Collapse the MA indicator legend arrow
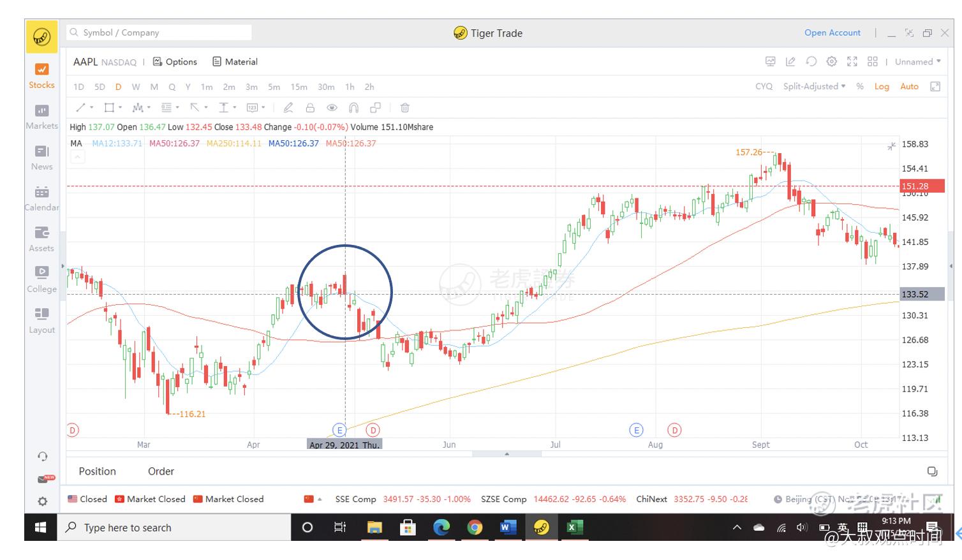The image size is (962, 560). [x=77, y=157]
